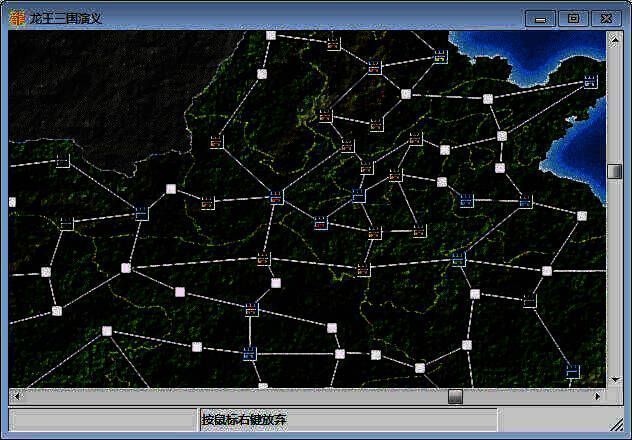Select the yellow-marked city near the northern coast
The image size is (632, 440).
coord(440,59)
